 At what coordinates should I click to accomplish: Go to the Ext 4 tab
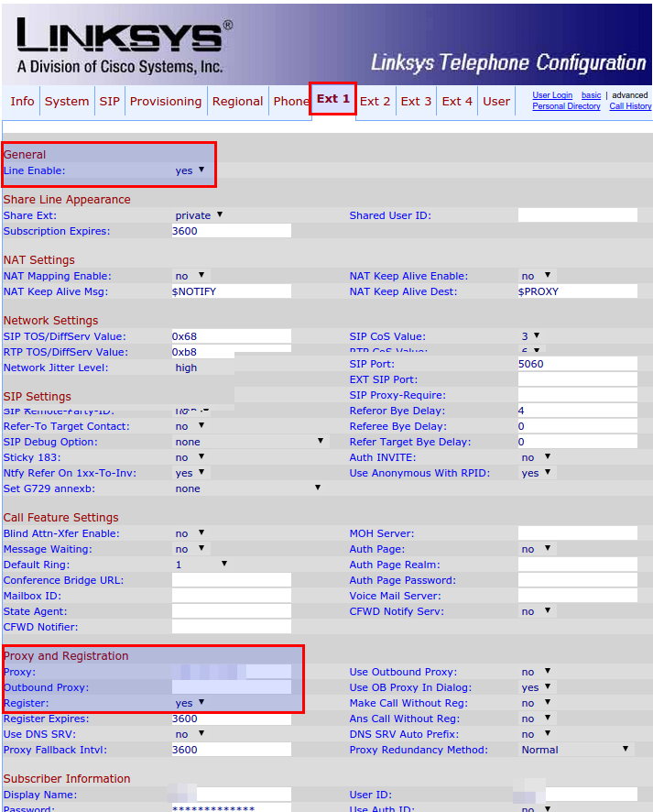(457, 102)
